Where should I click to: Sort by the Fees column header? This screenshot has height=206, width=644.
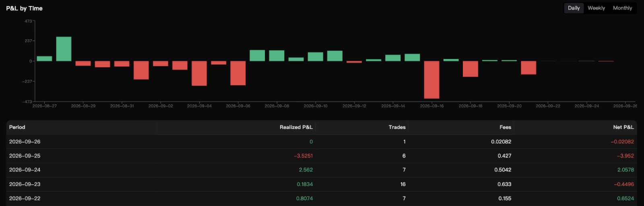pyautogui.click(x=505, y=127)
